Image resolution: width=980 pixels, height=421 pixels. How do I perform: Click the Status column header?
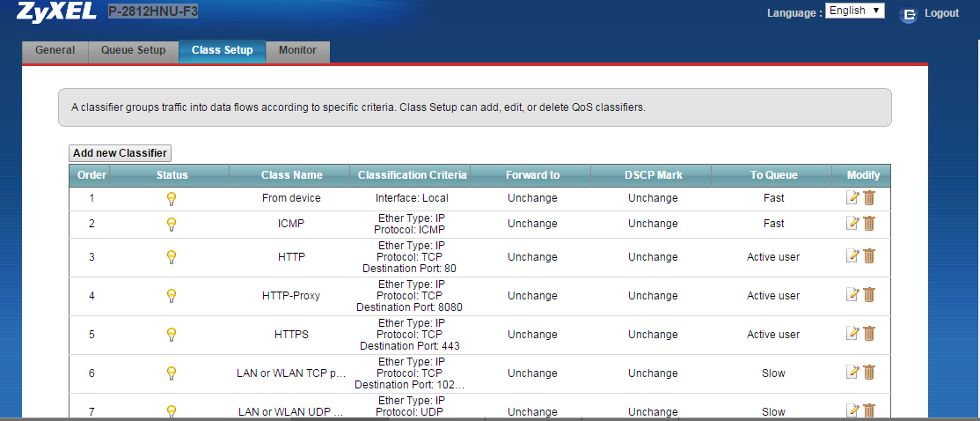tap(172, 175)
